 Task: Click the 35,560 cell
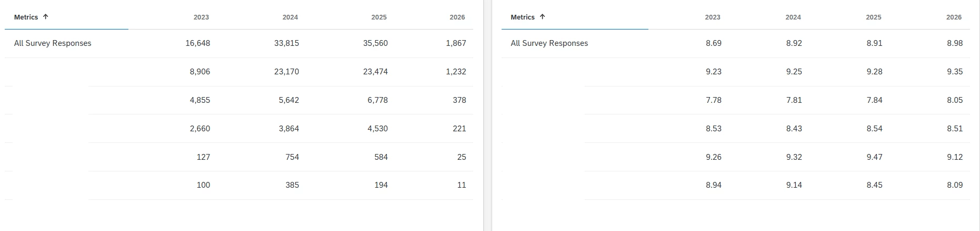coord(376,43)
